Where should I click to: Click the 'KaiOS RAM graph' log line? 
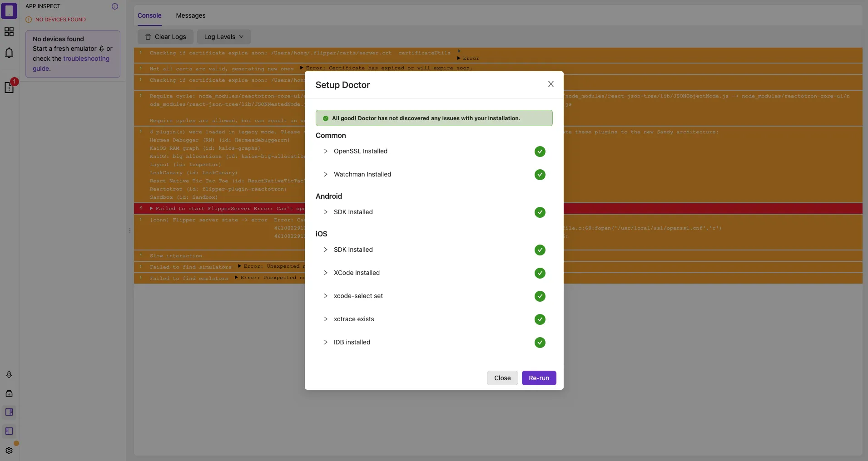205,148
